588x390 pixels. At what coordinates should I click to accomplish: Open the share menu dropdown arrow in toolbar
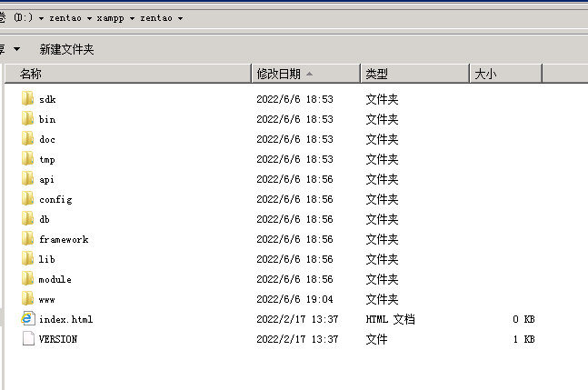point(16,49)
